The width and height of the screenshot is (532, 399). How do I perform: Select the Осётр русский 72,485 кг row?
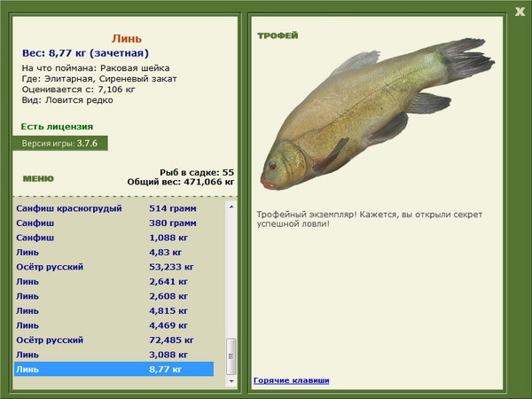tap(114, 340)
